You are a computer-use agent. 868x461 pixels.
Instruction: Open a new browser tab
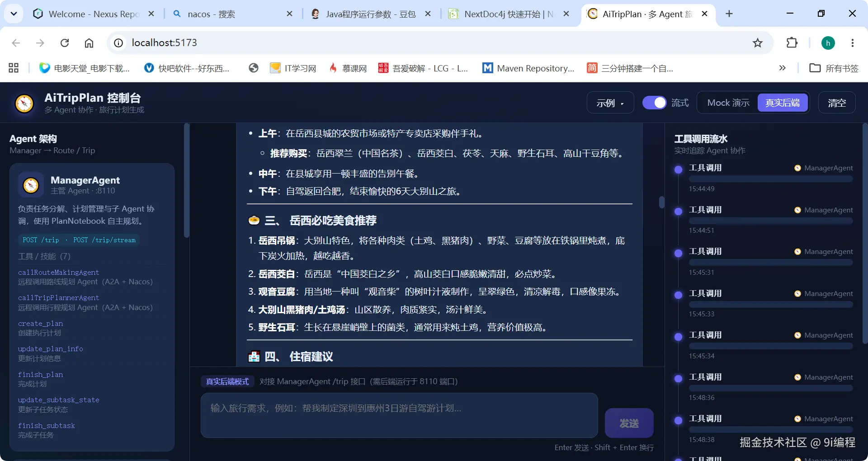pos(729,14)
